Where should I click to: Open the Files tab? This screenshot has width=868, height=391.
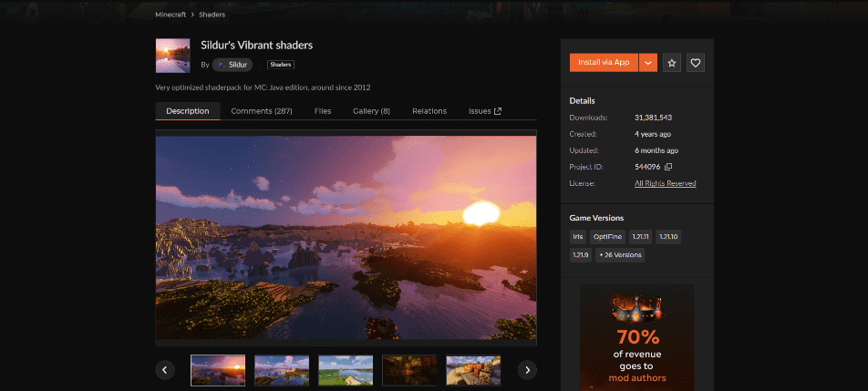pyautogui.click(x=323, y=111)
